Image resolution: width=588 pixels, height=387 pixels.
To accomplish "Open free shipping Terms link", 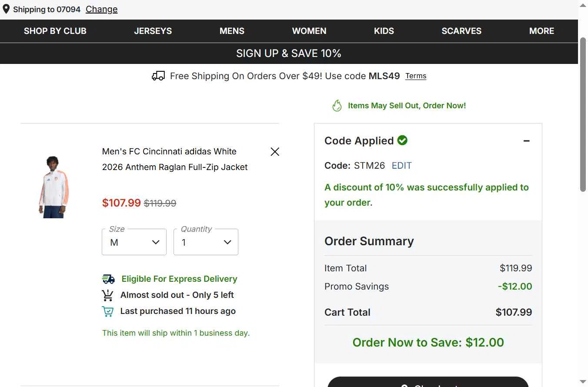I will (x=416, y=76).
